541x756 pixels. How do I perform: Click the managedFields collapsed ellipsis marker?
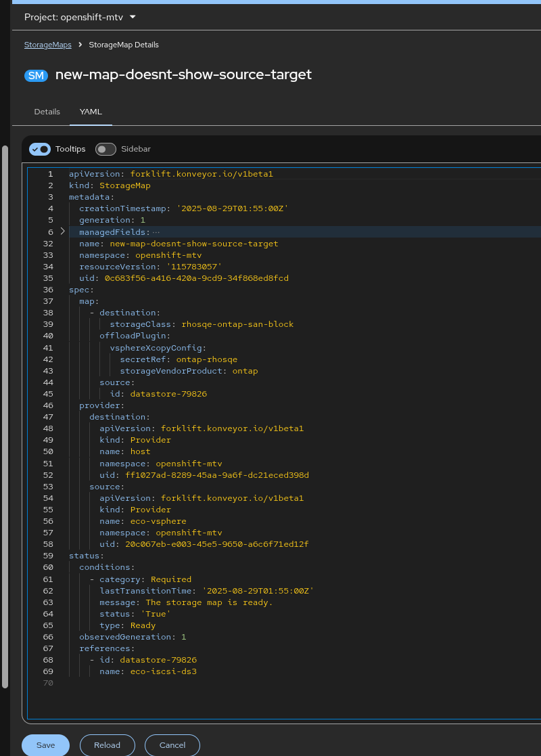156,232
